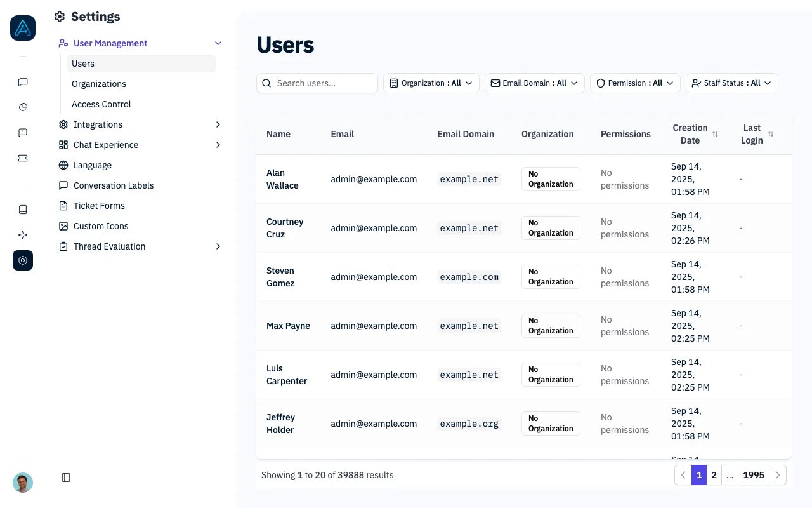The height and width of the screenshot is (508, 812).
Task: Go to page 2
Action: (x=714, y=475)
